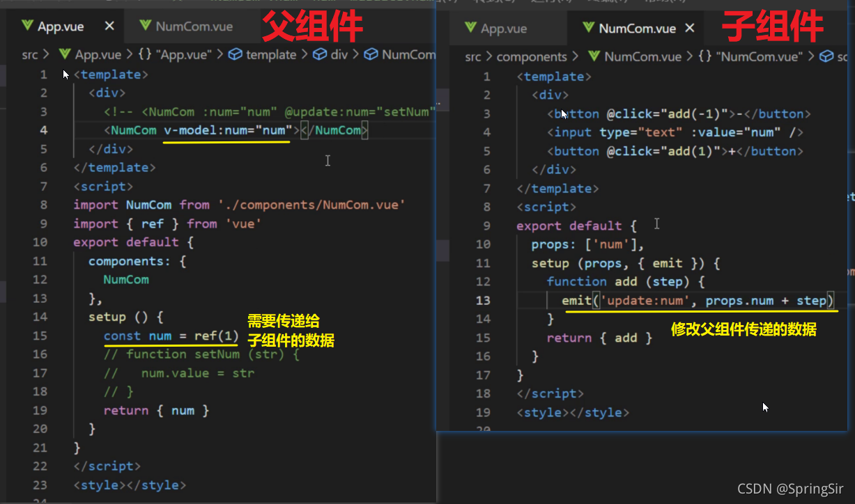Screen dimensions: 855x504
Task: Click cube icon before div breadcrumb
Action: click(320, 54)
